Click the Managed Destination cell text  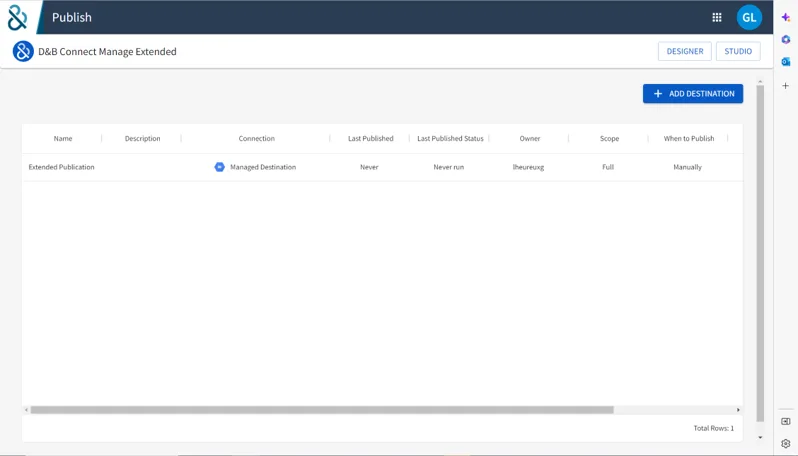tap(263, 167)
